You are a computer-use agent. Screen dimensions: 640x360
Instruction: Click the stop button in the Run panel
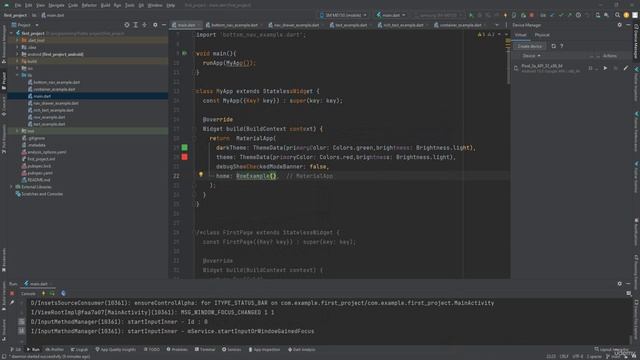coord(12,293)
